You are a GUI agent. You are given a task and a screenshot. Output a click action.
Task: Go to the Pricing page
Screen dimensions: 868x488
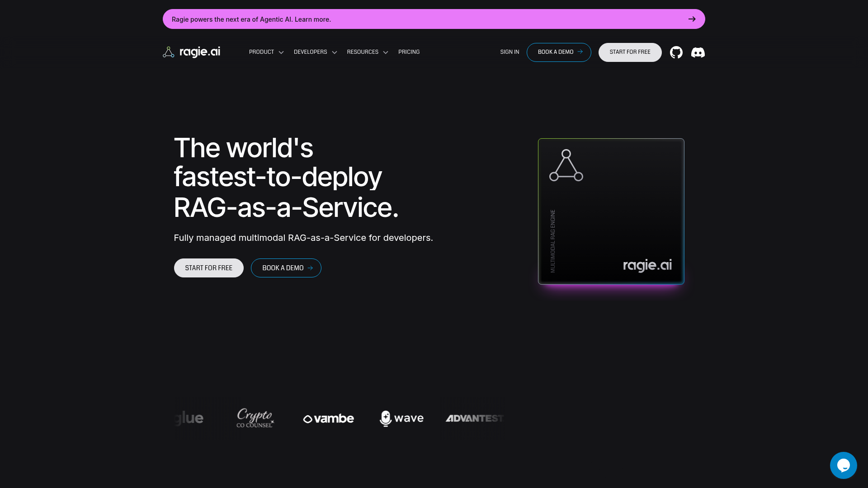pos(409,52)
